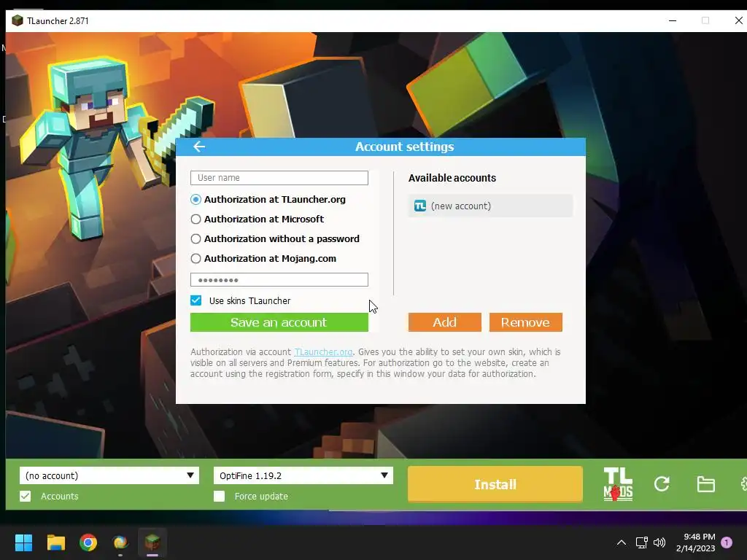The height and width of the screenshot is (560, 747).
Task: Click TLauncher Minecraft block taskbar icon
Action: click(x=152, y=542)
